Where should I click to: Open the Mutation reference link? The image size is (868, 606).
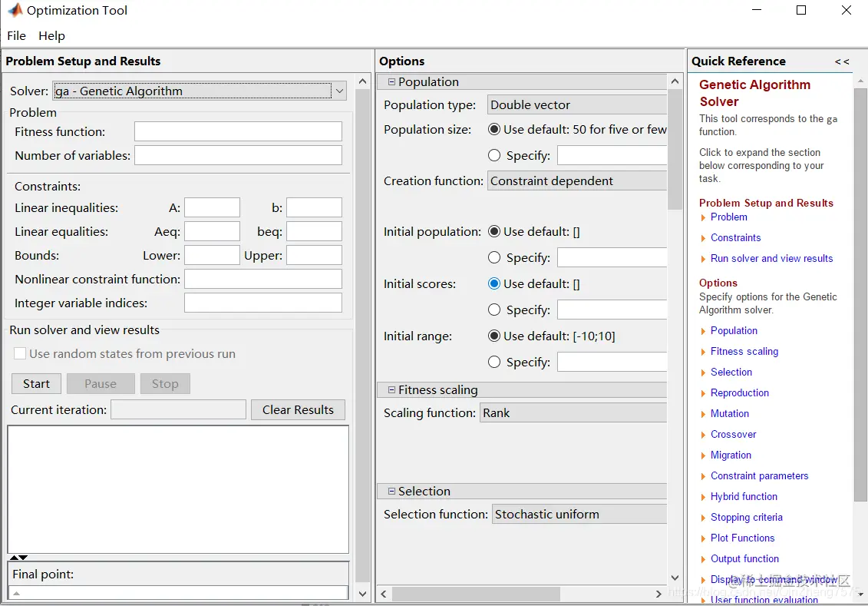click(x=730, y=414)
